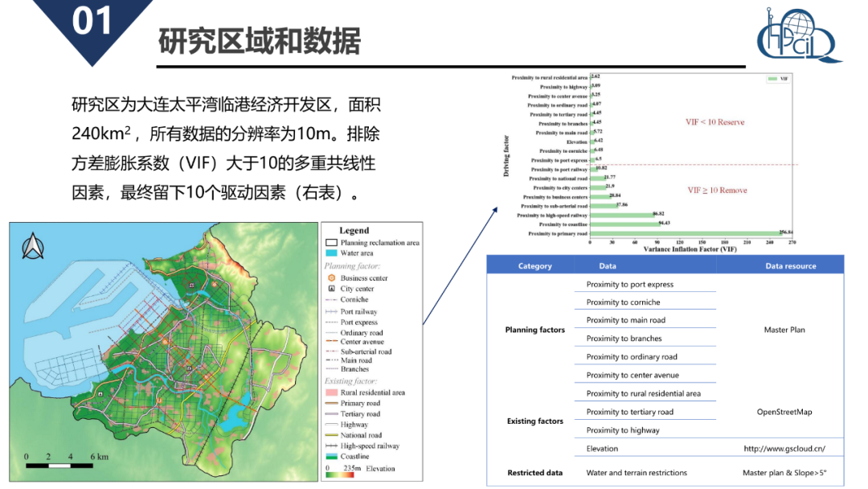Click the Planning reclamation area legend box
The image size is (868, 489).
331,243
